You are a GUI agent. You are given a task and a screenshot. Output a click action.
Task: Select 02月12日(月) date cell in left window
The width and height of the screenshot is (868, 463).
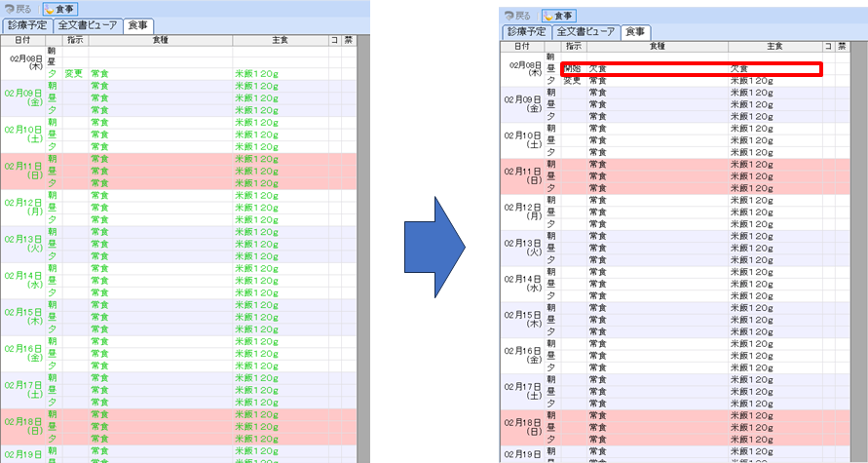point(23,207)
